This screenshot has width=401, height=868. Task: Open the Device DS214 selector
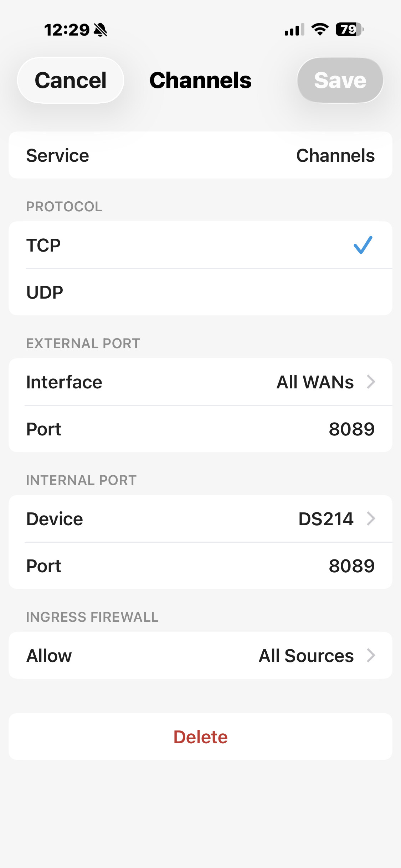[200, 519]
